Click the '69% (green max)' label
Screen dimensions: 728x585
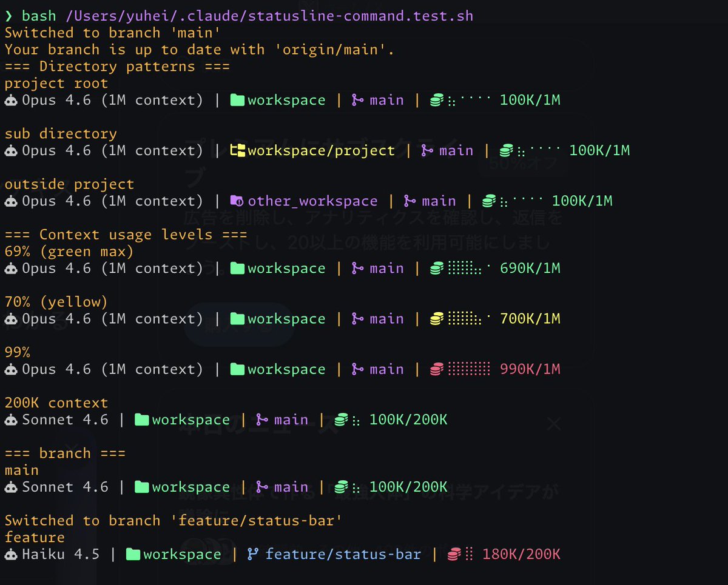coord(69,252)
